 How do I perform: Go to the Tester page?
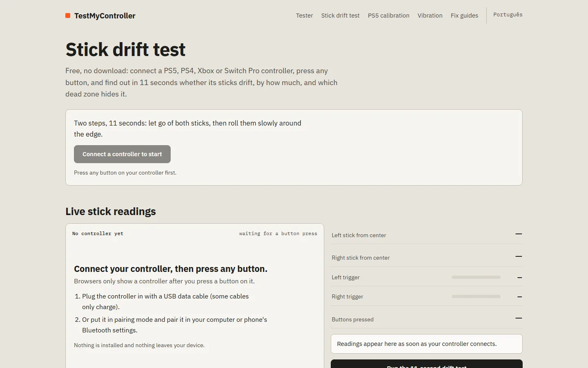tap(304, 16)
